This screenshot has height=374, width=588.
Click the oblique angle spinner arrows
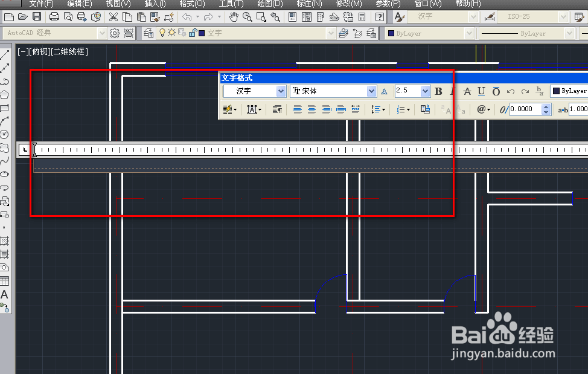(x=546, y=109)
